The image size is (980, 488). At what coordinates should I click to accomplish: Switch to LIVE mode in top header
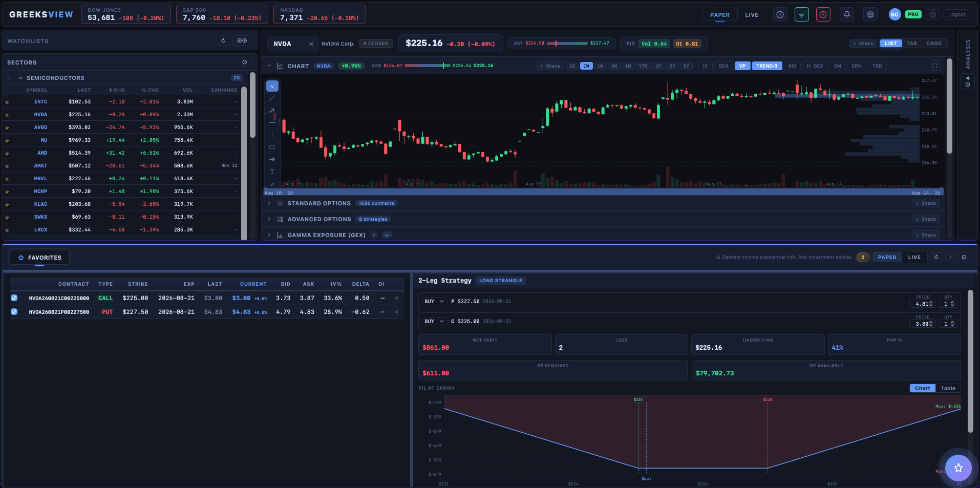[752, 15]
